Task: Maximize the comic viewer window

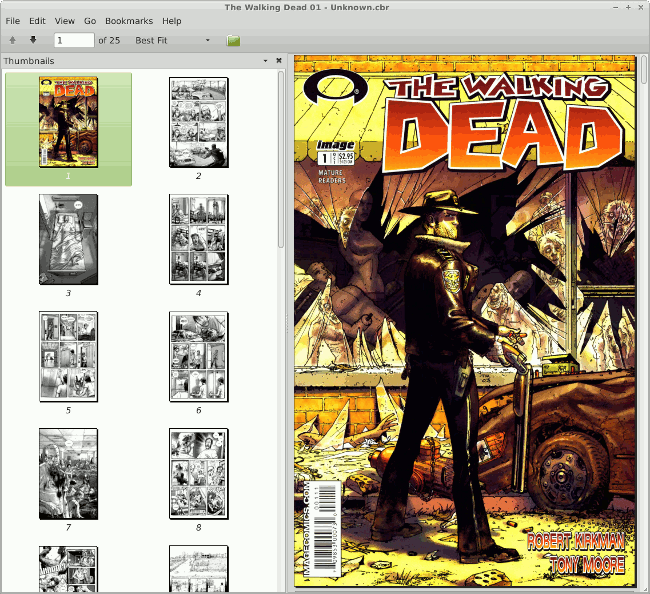Action: click(628, 7)
